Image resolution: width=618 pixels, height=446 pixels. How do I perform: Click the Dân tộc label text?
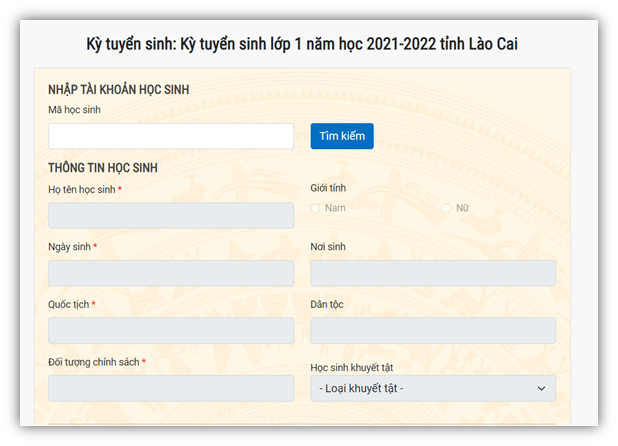point(327,304)
